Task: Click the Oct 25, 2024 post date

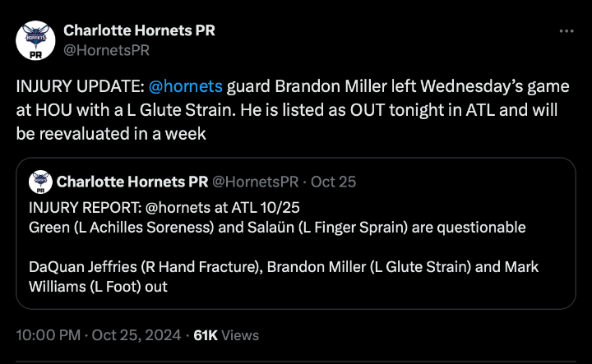Action: 133,335
